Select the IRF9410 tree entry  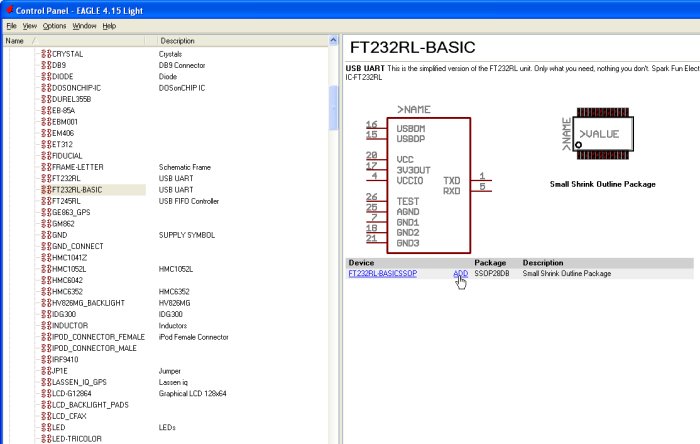point(65,359)
